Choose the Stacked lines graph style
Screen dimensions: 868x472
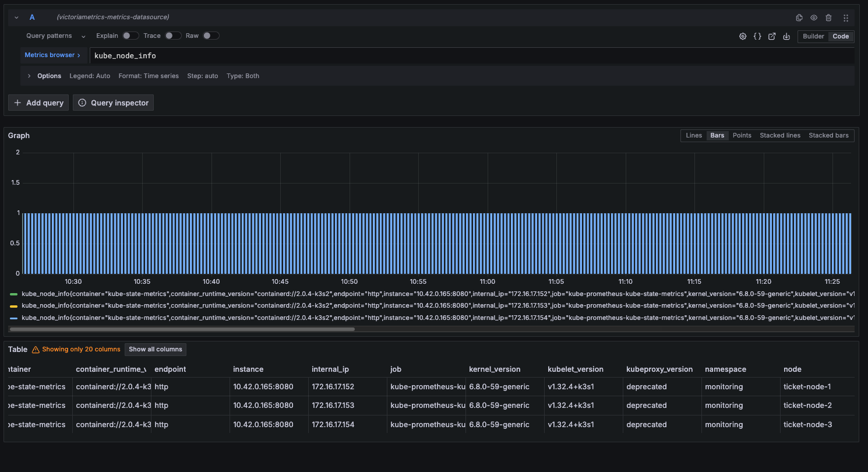780,135
